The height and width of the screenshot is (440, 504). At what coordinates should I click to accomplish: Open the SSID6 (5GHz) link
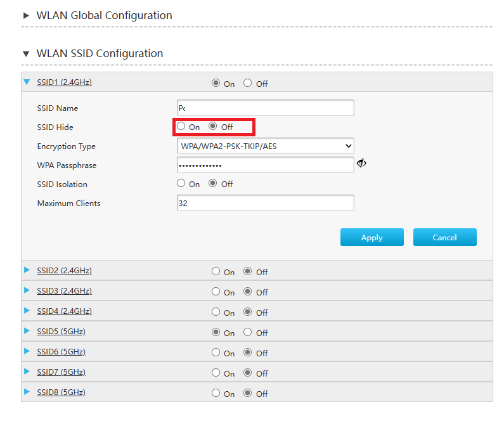[x=61, y=352]
